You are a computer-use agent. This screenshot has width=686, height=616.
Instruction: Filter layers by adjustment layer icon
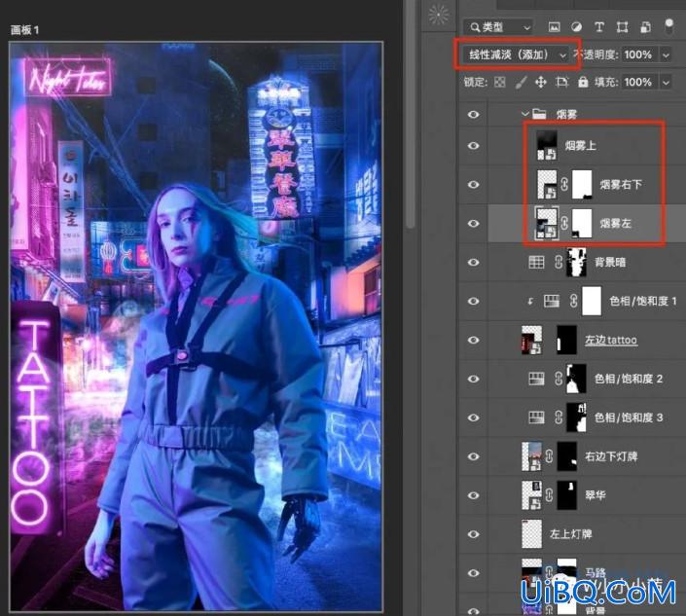577,27
